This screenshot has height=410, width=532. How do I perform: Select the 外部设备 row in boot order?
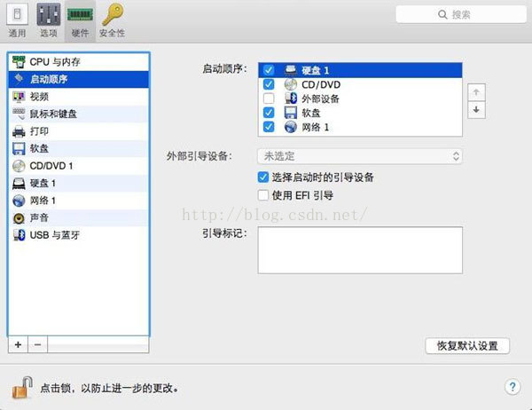pyautogui.click(x=360, y=99)
